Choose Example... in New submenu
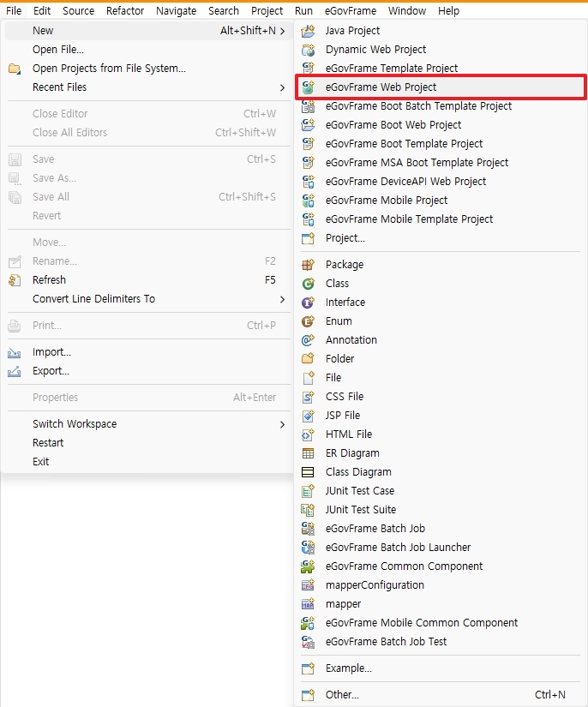The image size is (588, 707). [x=441, y=668]
